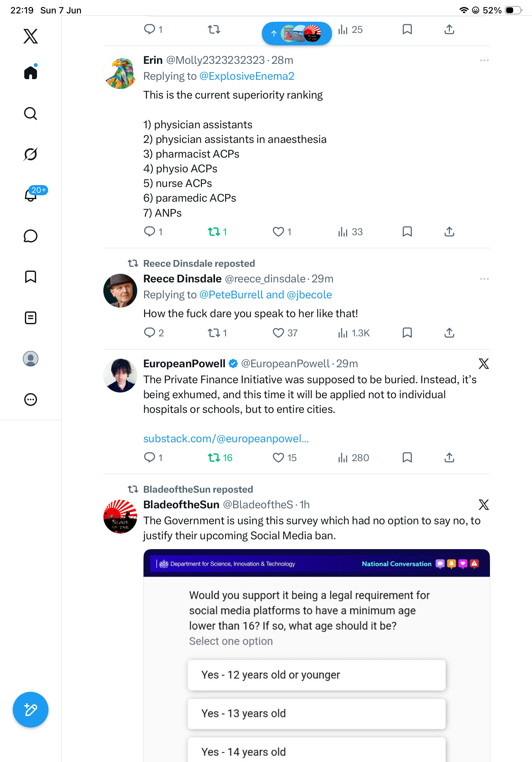
Task: Compose a new post with floating button
Action: (31, 710)
